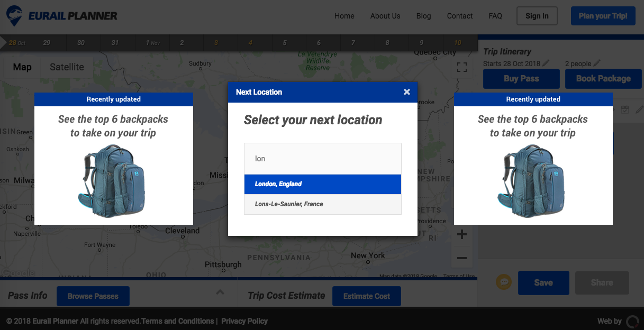Viewport: 644px width, 330px height.
Task: Click the Starts 28 Oct 2018 text
Action: point(512,63)
